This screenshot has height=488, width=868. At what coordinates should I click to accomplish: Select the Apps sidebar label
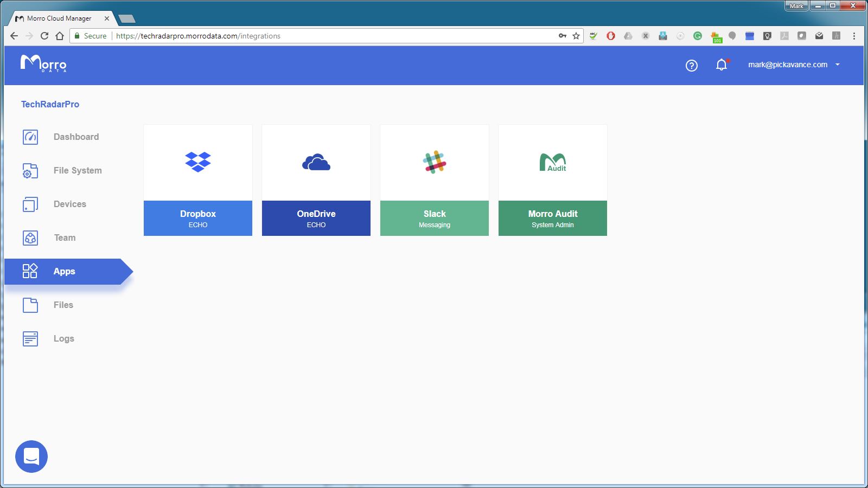(x=64, y=272)
